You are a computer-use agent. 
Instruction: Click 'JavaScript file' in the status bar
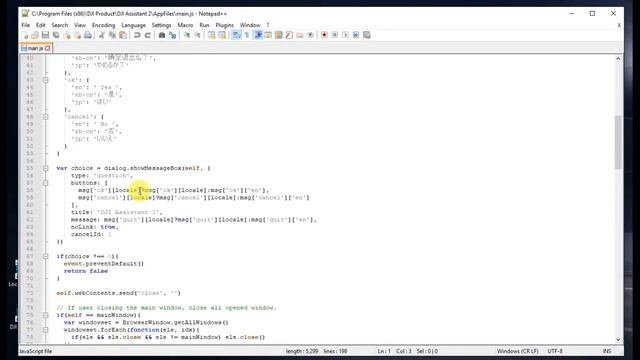coord(36,351)
